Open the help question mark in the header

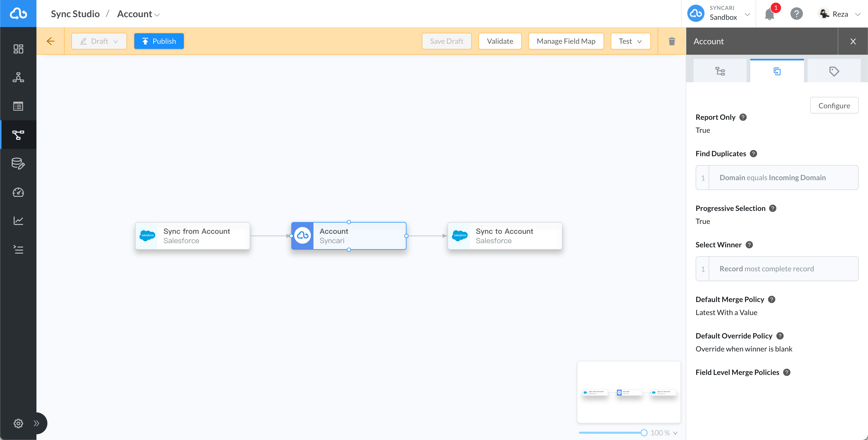[796, 14]
